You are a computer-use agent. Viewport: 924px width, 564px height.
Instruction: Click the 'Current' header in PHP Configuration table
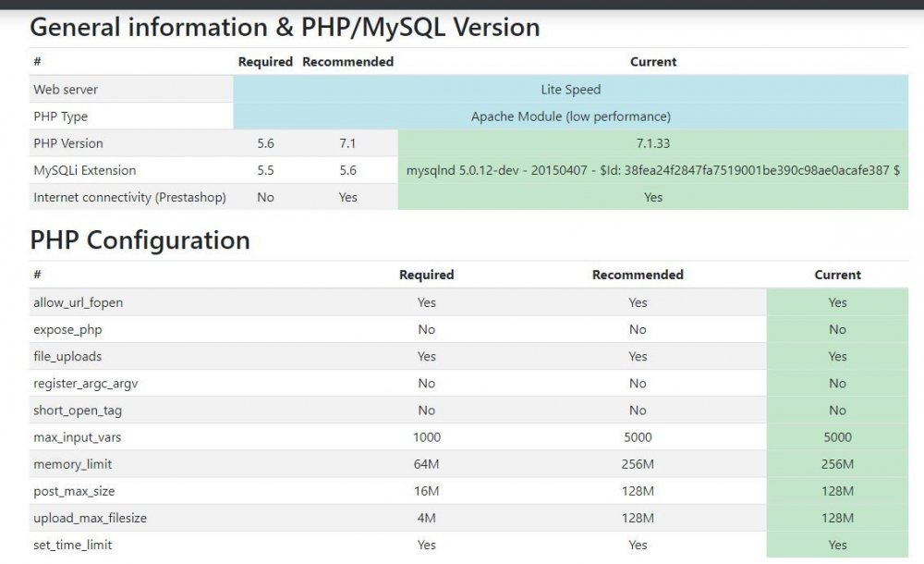837,275
